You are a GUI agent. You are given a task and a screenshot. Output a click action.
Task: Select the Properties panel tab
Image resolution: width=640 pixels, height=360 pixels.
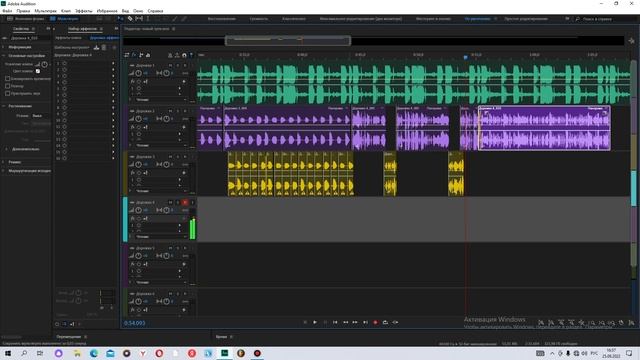pyautogui.click(x=21, y=29)
